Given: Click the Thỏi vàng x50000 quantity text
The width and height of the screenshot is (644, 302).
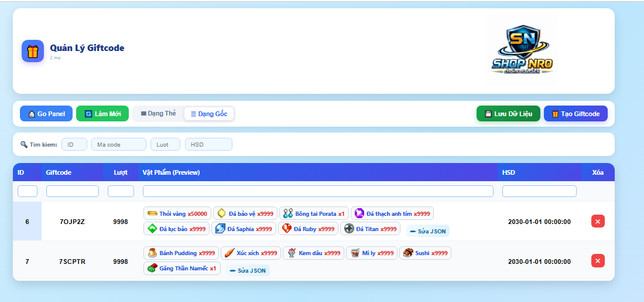Looking at the screenshot, I should coord(198,213).
